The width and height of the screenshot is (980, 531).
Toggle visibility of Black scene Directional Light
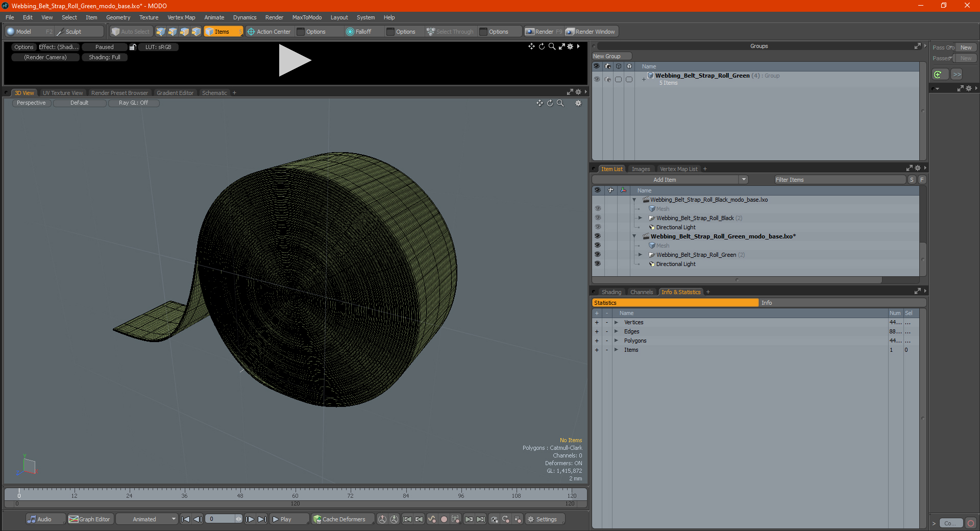[x=597, y=227]
